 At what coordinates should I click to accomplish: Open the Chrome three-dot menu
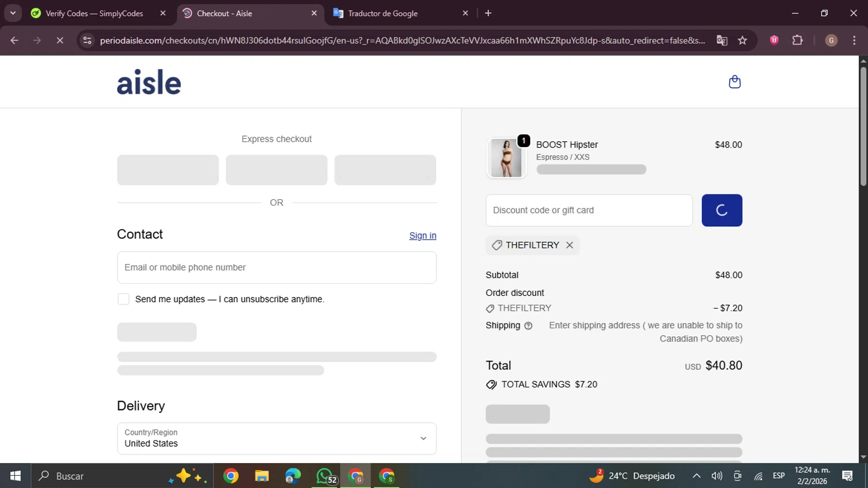(854, 41)
